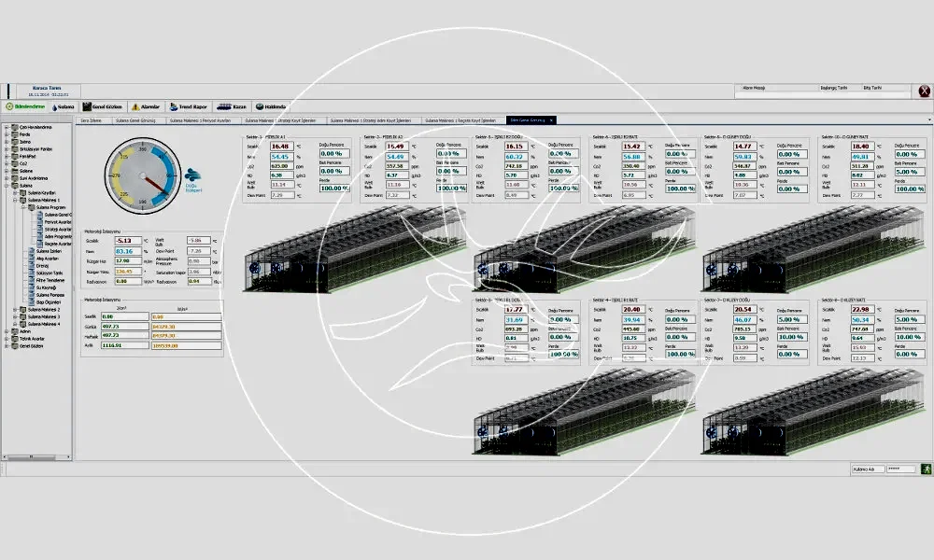Click the Kullanıcı Adı field at the bottom
The height and width of the screenshot is (560, 934).
click(x=866, y=469)
